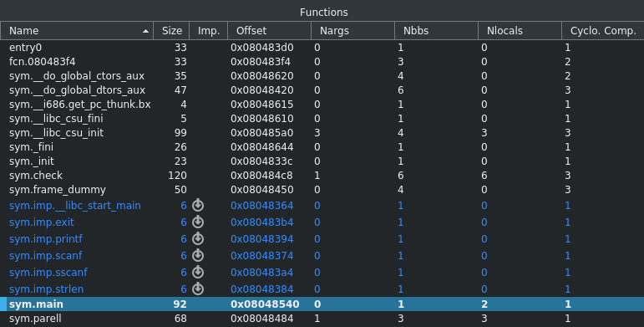
Task: Click offset 0x0804833c
Action: click(x=261, y=161)
